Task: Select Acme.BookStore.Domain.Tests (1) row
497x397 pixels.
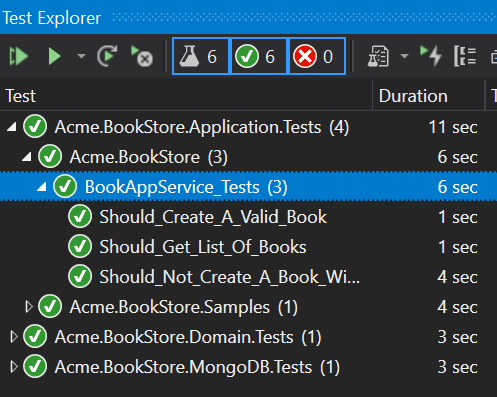Action: pos(248,337)
